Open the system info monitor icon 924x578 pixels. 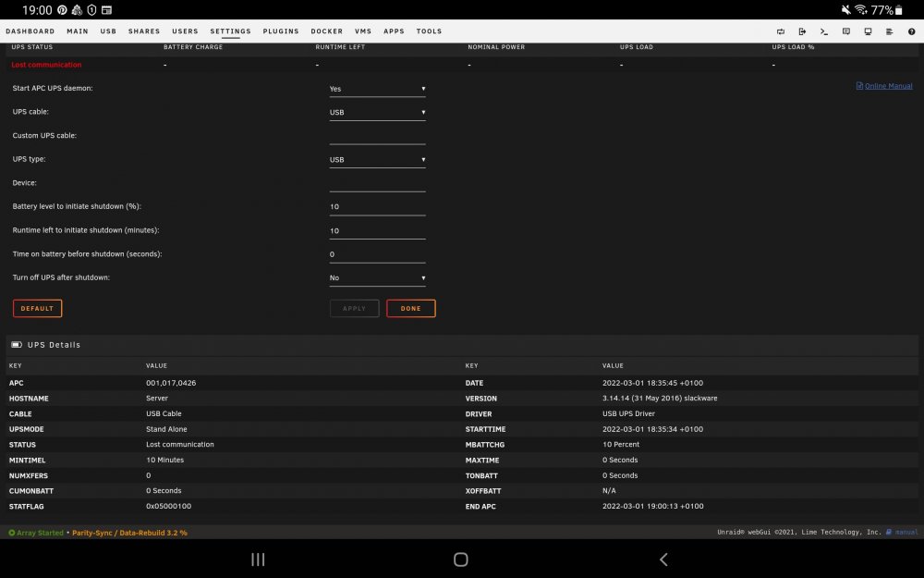pos(868,31)
